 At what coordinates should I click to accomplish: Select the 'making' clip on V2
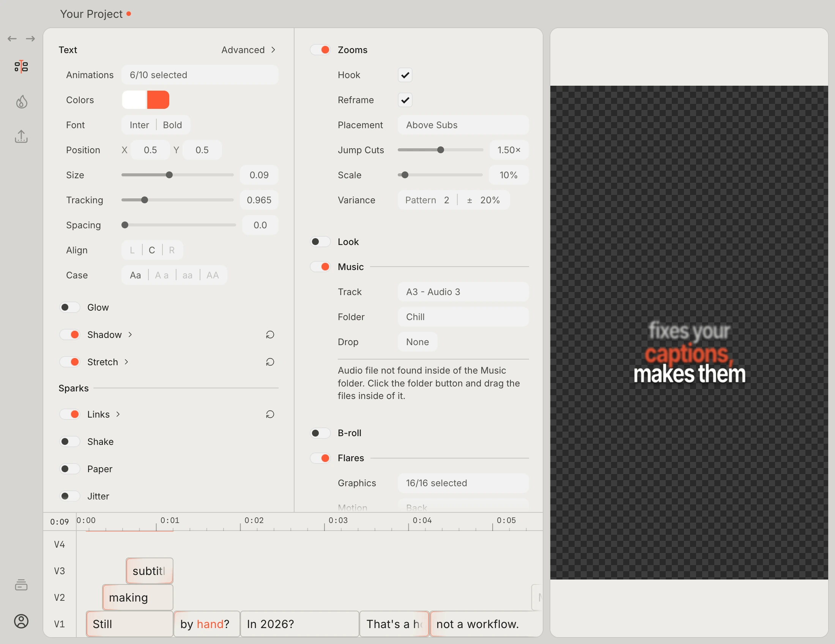point(138,597)
